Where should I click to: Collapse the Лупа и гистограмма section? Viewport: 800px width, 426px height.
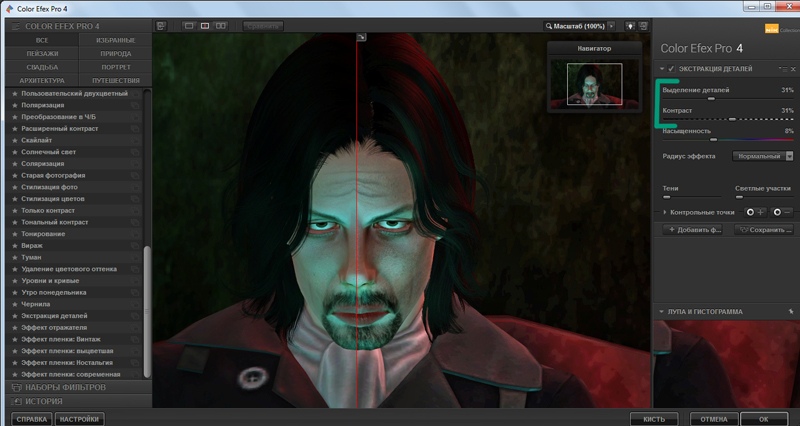pos(662,312)
